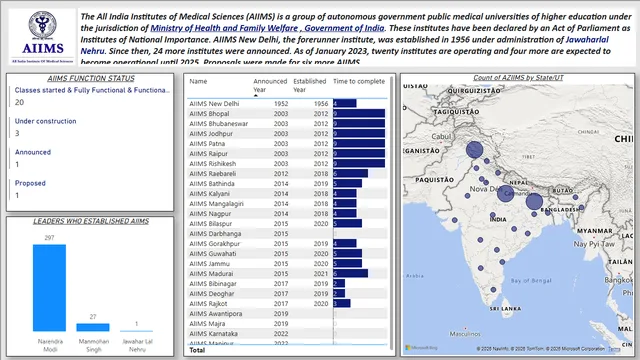Click AIIMS Darbhanga name cell
Screen dimensions: 640x360
click(215, 234)
